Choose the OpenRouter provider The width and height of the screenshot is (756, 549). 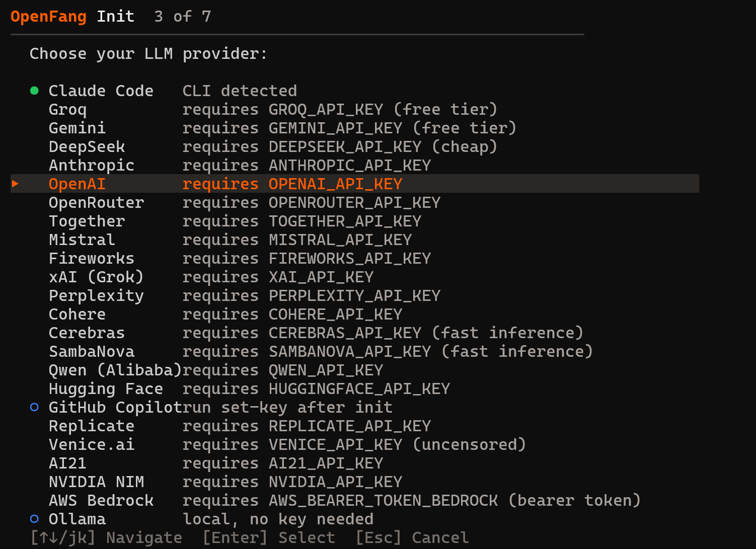point(96,202)
